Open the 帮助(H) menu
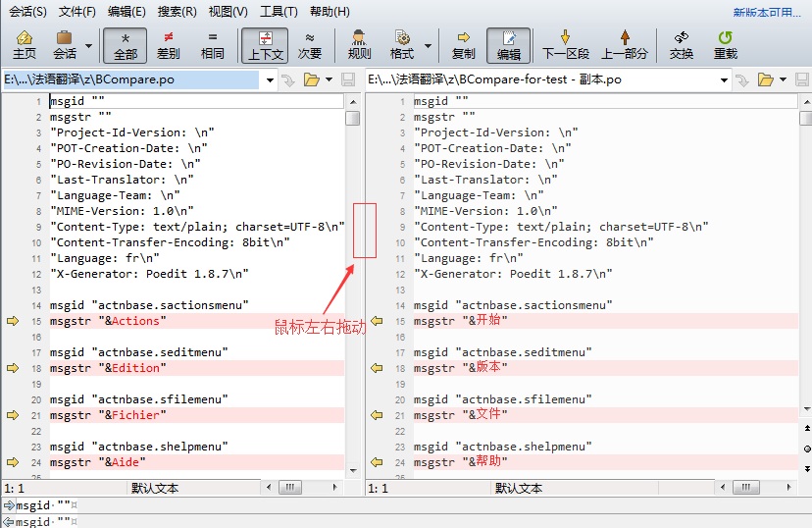The height and width of the screenshot is (528, 812). pos(330,12)
